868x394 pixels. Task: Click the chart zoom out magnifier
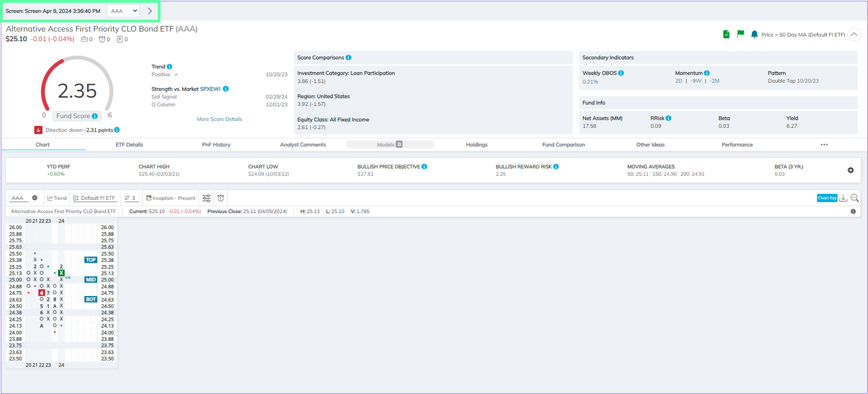[x=854, y=198]
